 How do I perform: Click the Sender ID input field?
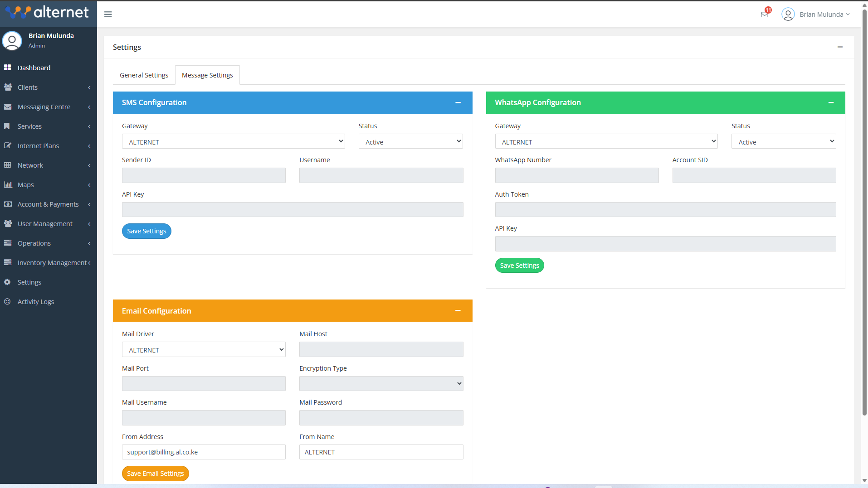pos(203,175)
